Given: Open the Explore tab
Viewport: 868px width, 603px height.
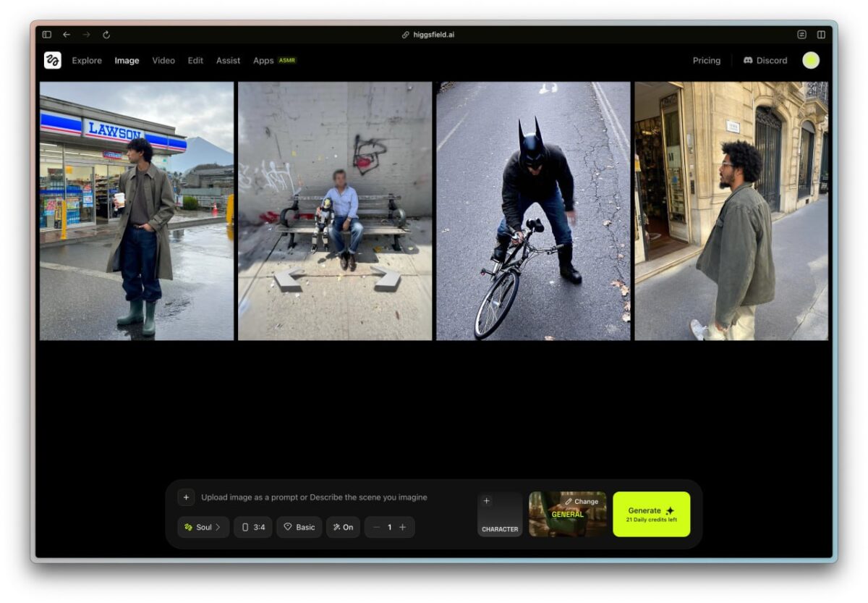Looking at the screenshot, I should pos(87,61).
